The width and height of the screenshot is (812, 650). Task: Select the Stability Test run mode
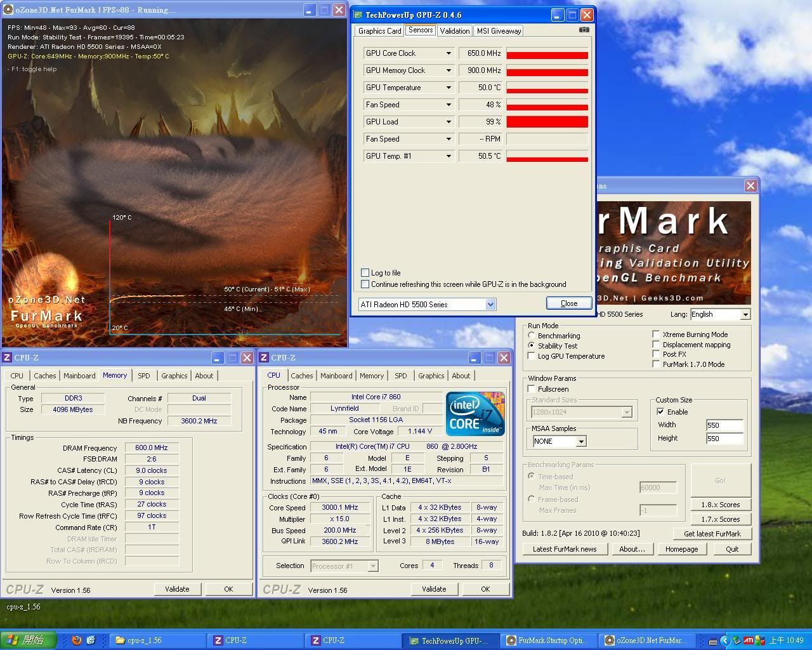pyautogui.click(x=532, y=345)
